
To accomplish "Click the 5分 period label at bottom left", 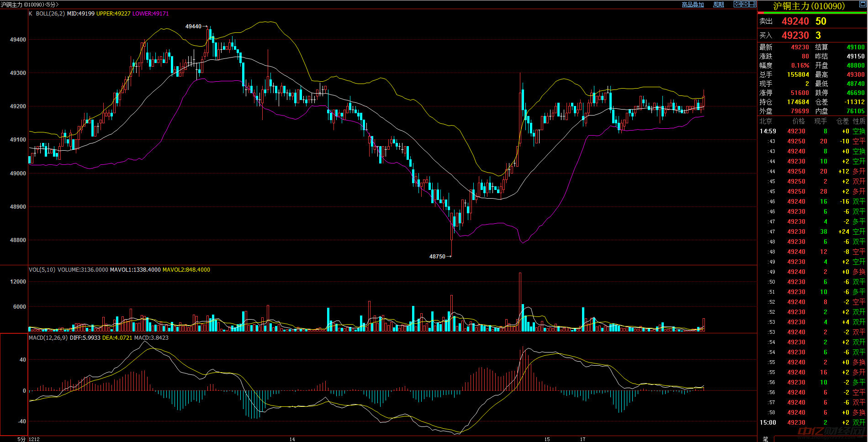I will pyautogui.click(x=21, y=439).
